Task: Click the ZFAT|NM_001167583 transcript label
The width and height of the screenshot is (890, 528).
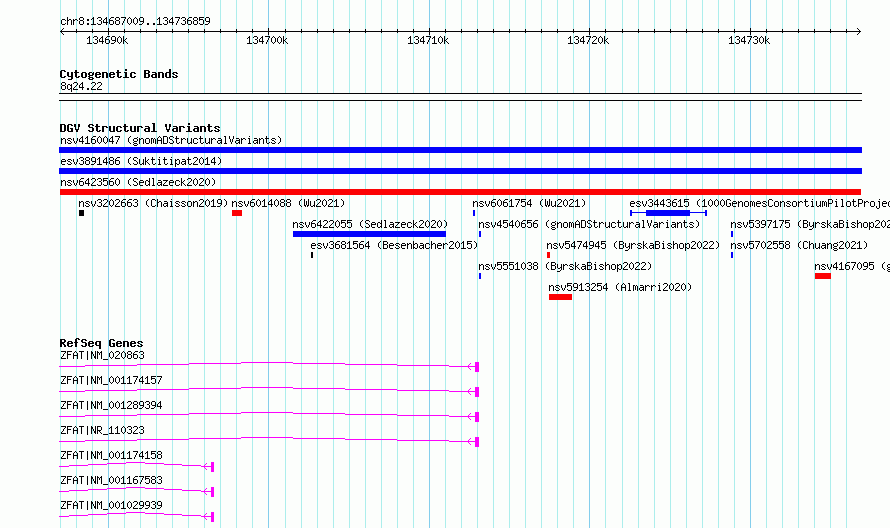Action: [111, 480]
